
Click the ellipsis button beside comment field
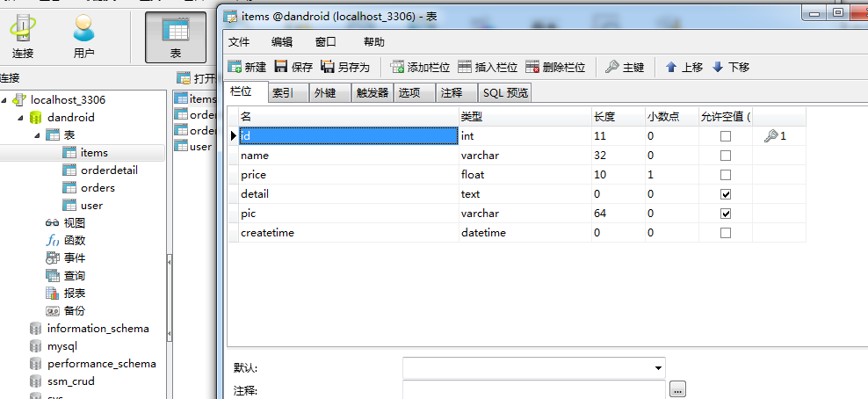(676, 389)
